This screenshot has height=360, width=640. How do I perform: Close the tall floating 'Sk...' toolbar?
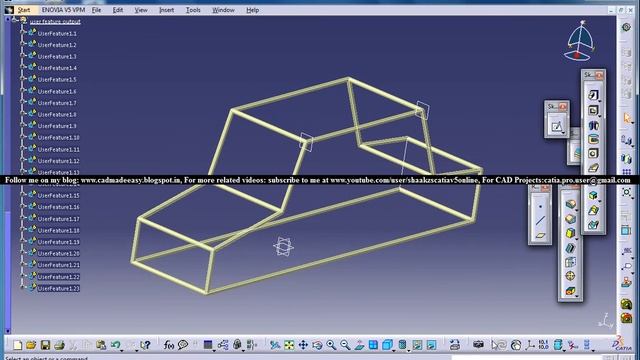(599, 75)
